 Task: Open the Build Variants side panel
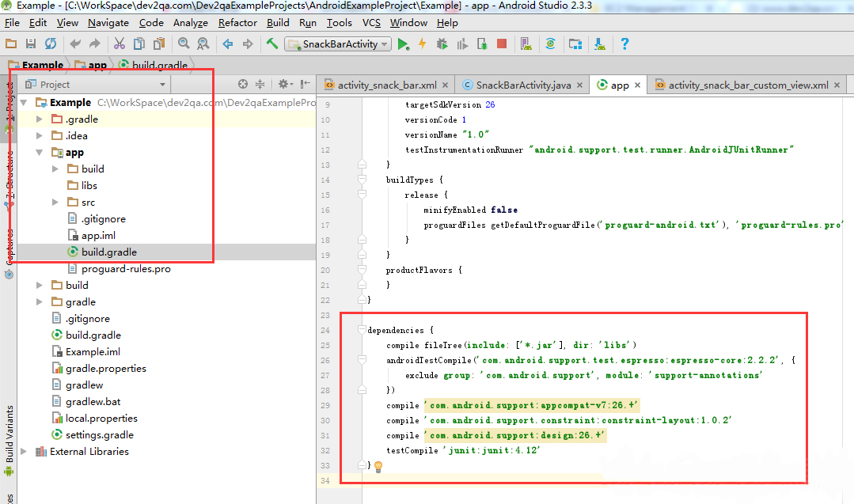click(x=9, y=440)
